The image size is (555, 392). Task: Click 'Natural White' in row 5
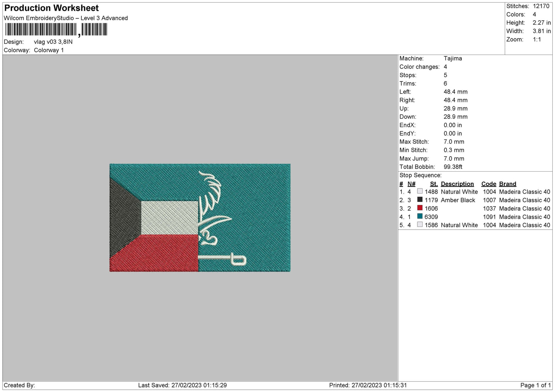click(459, 225)
